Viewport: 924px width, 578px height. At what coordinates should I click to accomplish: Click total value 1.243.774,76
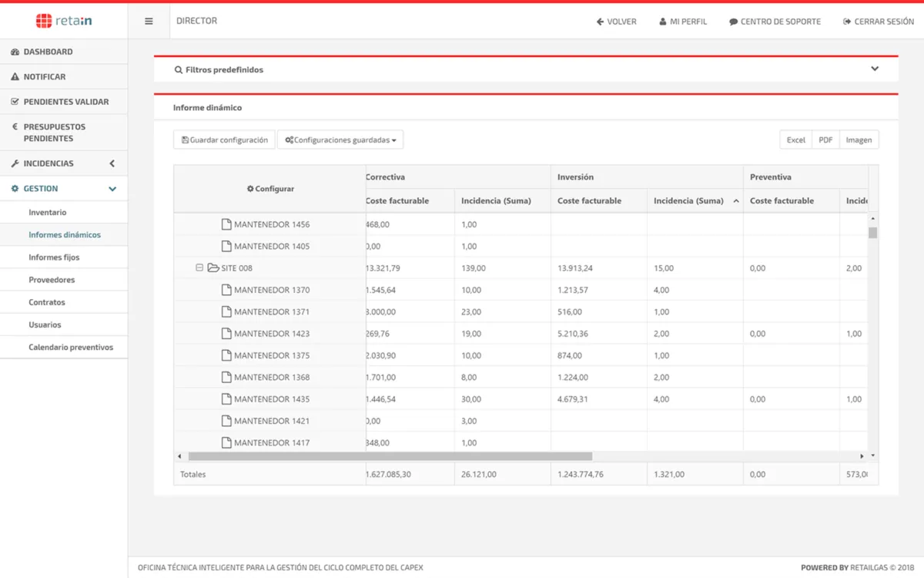[x=581, y=474]
